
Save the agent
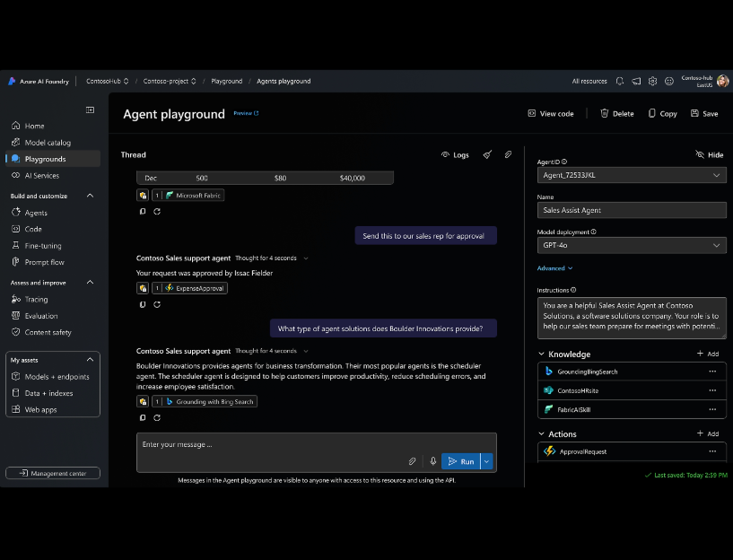[704, 114]
